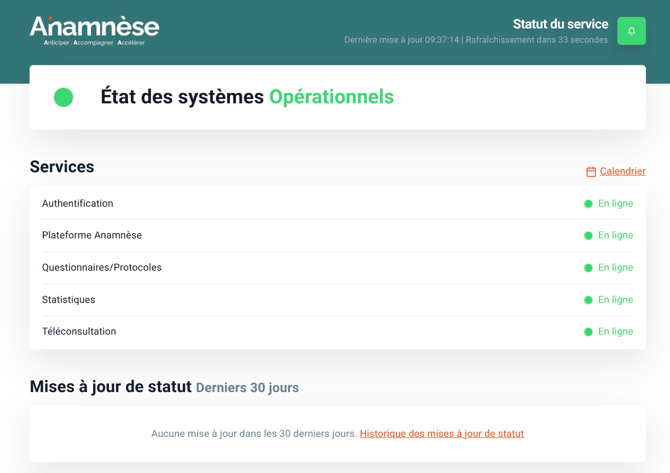Click the Opérationnels status text
670x473 pixels.
(331, 97)
